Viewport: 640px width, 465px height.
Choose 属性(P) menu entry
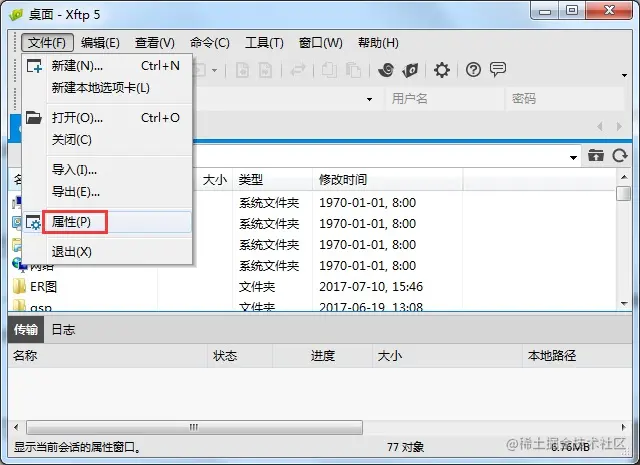(107, 222)
